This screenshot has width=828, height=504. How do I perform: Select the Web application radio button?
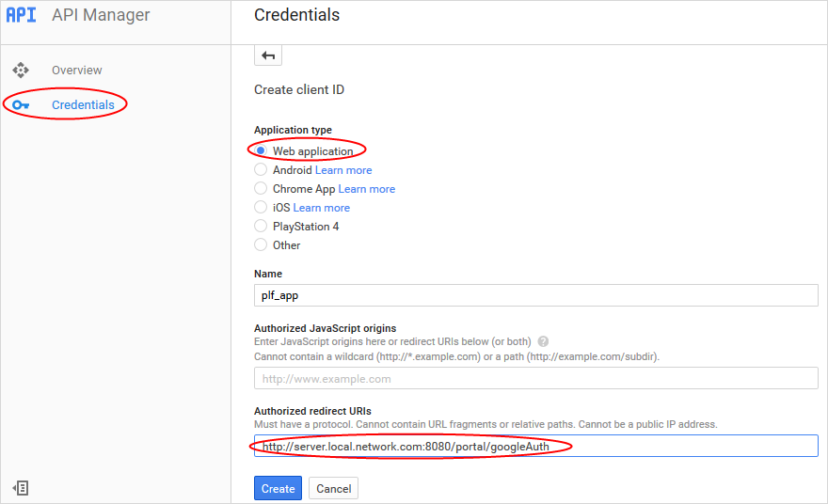pos(261,151)
